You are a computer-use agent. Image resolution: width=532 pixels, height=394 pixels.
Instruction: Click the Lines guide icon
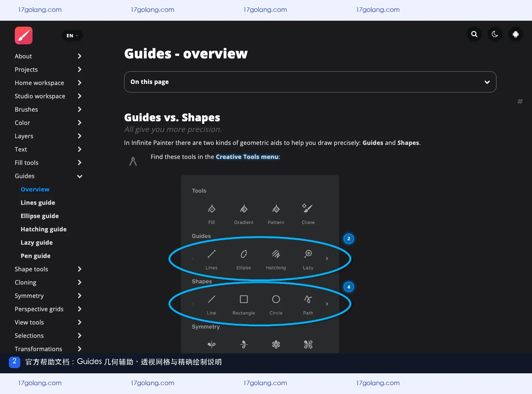pyautogui.click(x=211, y=254)
